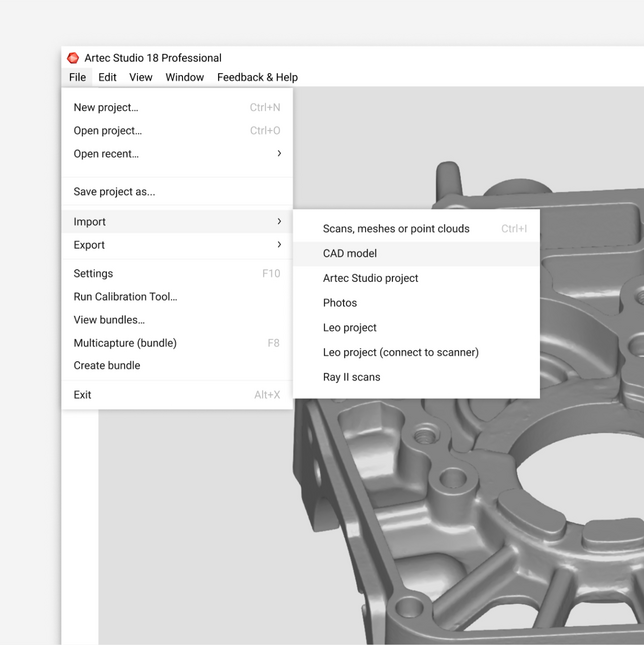Choose New project... from File menu
This screenshot has height=645, width=644.
(177, 107)
